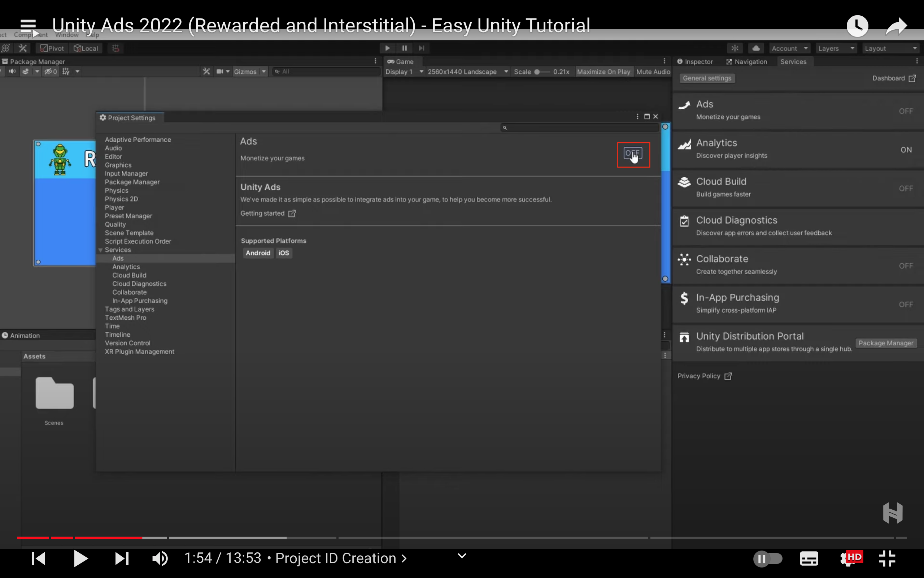Image resolution: width=924 pixels, height=578 pixels.
Task: Click Package Manager button for Distribution Portal
Action: [x=885, y=343]
